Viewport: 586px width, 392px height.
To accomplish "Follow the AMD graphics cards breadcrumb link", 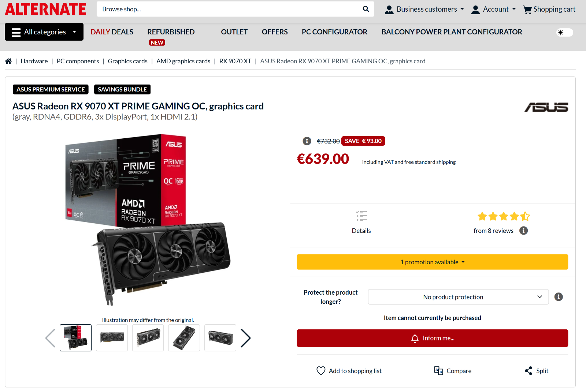I will click(x=183, y=61).
